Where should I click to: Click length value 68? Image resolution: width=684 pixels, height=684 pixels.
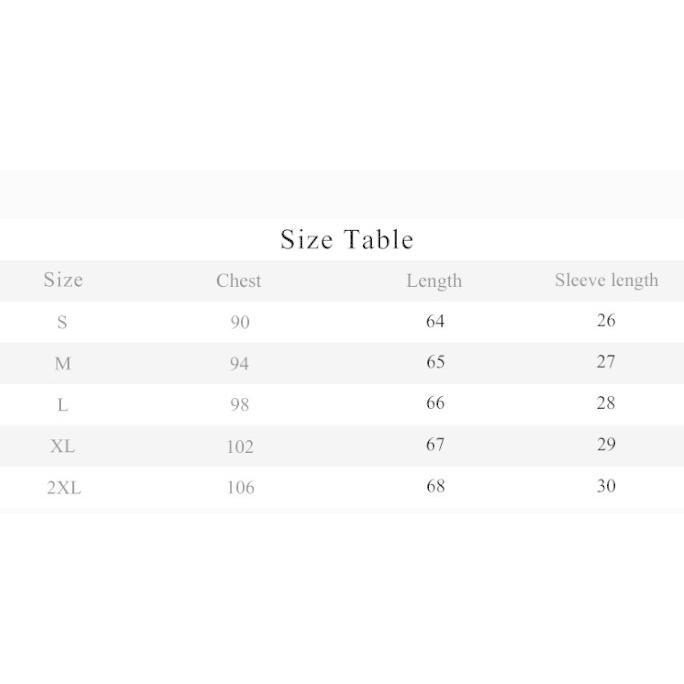point(435,486)
